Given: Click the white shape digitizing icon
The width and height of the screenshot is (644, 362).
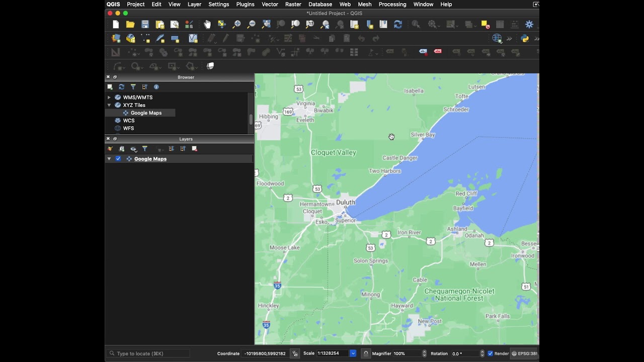Looking at the screenshot, I should point(210,66).
